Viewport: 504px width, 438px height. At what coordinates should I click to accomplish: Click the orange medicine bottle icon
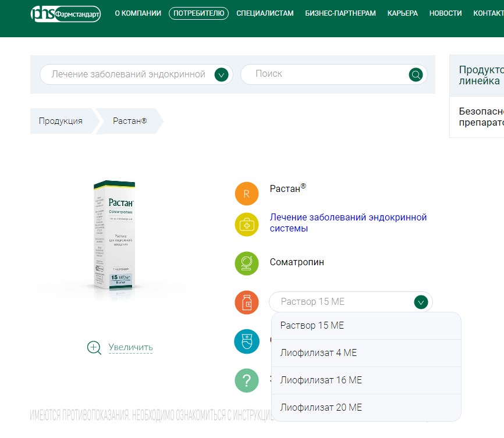[x=247, y=302]
